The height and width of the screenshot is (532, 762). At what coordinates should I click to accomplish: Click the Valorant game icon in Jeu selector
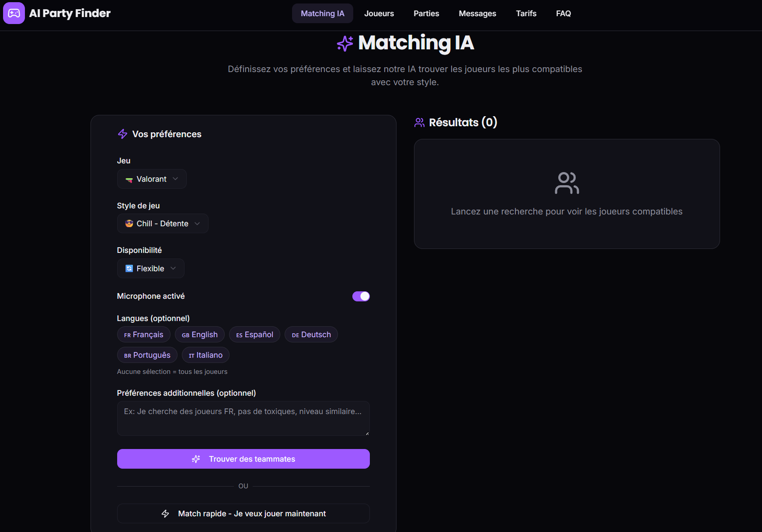(129, 179)
